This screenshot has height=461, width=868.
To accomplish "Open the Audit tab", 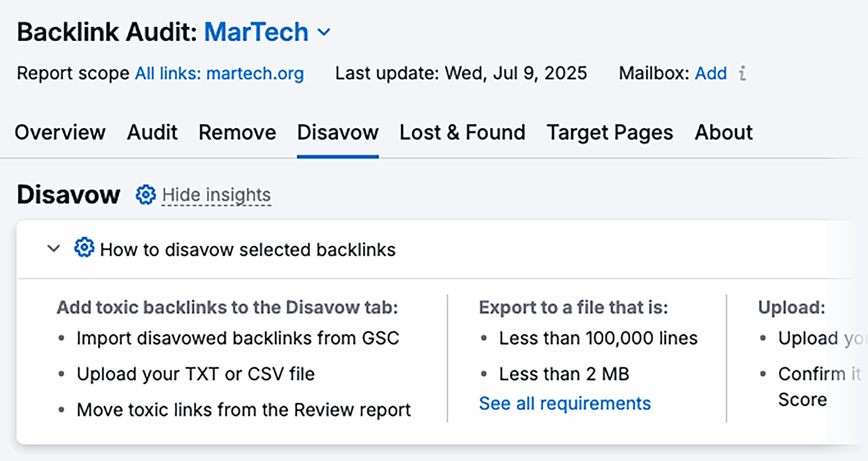I will pyautogui.click(x=152, y=132).
